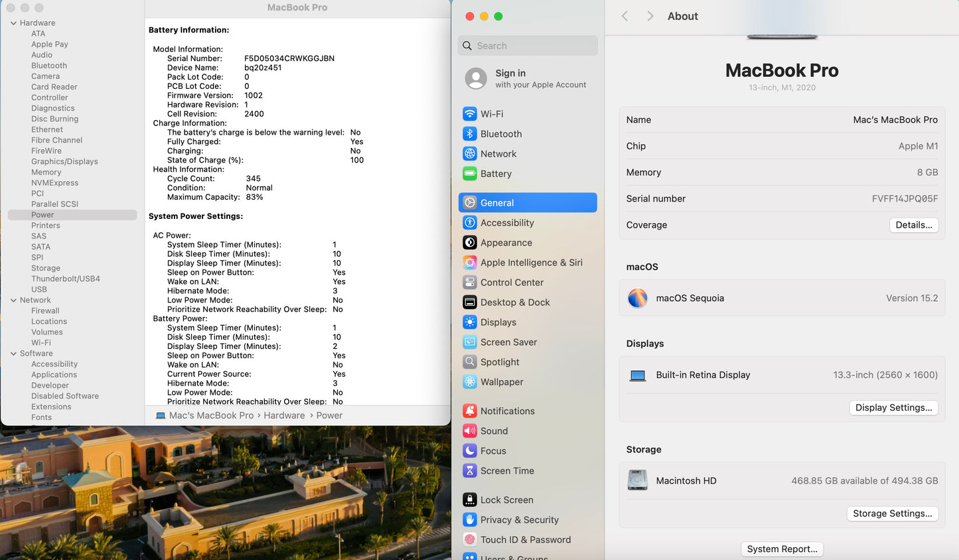Collapse the Software tree section
This screenshot has height=560, width=959.
pyautogui.click(x=13, y=354)
